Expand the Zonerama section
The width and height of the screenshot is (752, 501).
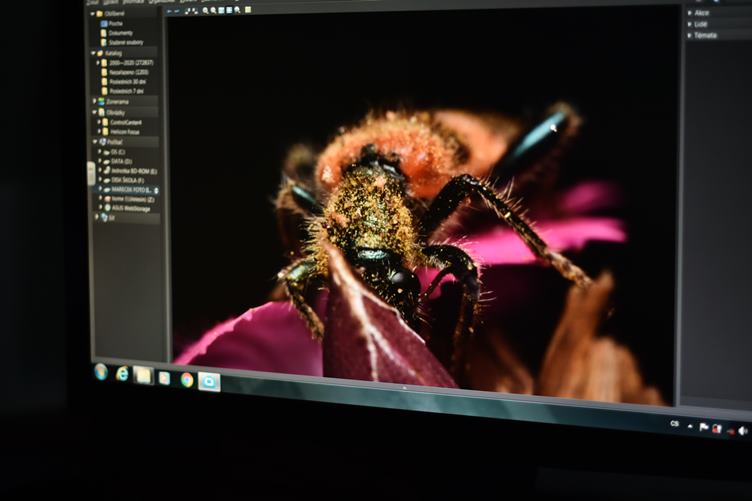(94, 102)
